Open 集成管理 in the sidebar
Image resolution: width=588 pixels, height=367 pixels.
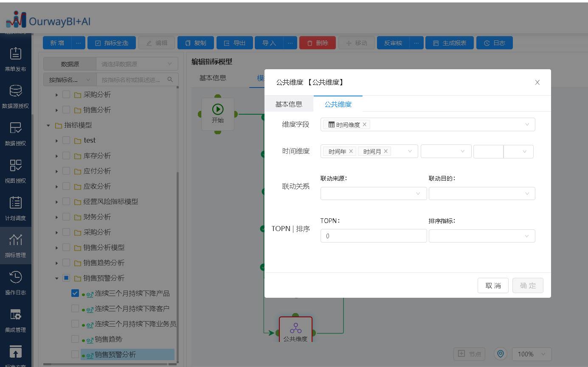click(15, 320)
